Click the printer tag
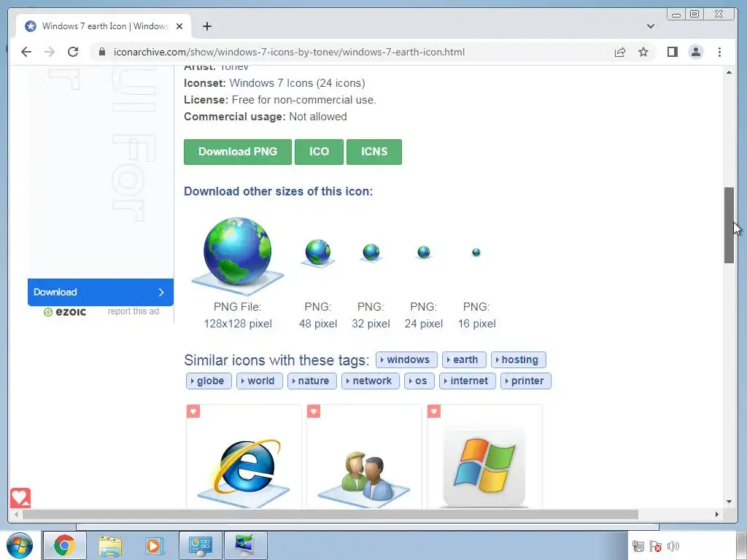747x560 pixels. tap(526, 381)
